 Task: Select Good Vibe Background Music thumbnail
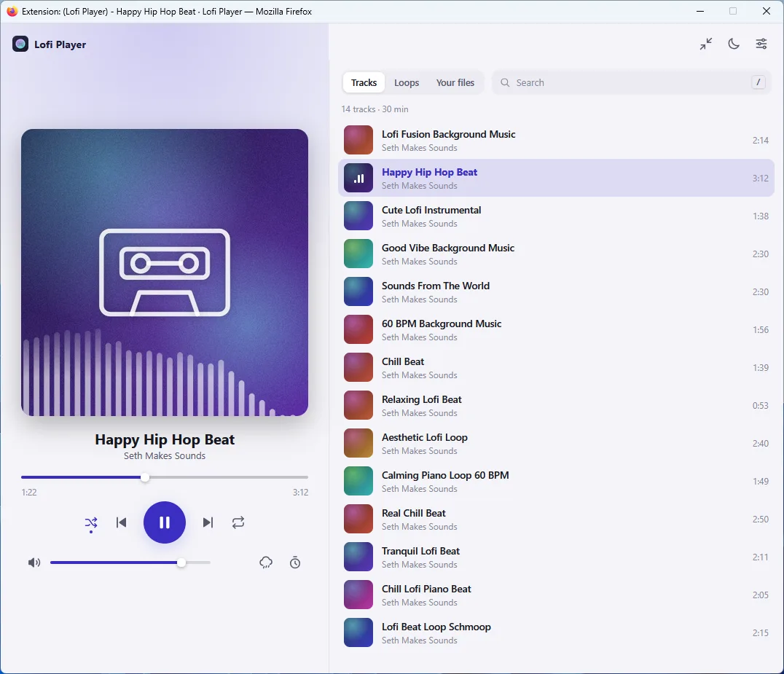(358, 254)
